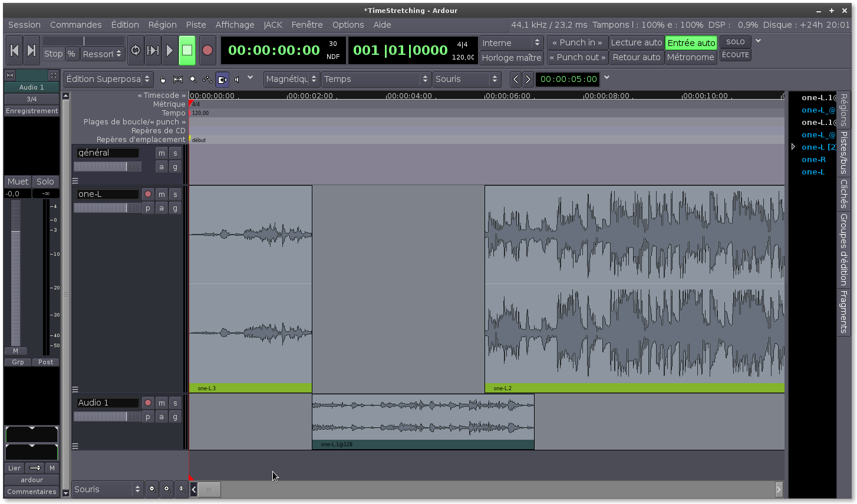Select the gain automation draw tool

pos(207,80)
